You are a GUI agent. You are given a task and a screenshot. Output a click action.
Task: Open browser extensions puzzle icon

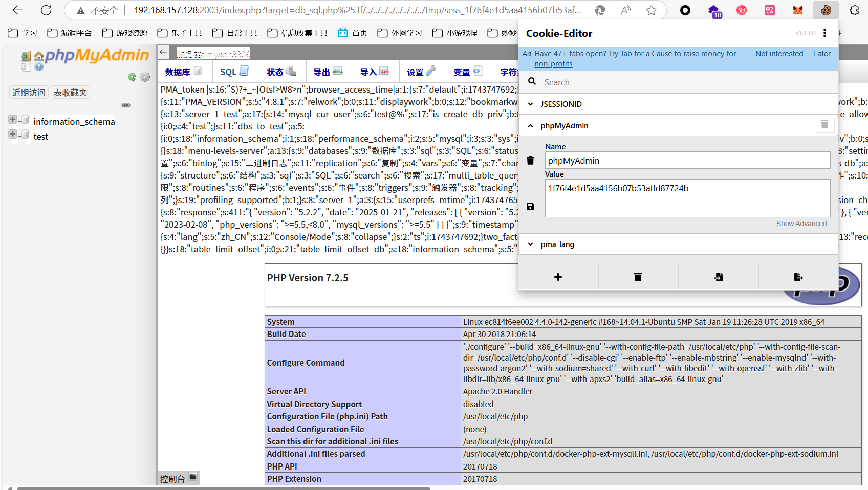click(x=854, y=10)
